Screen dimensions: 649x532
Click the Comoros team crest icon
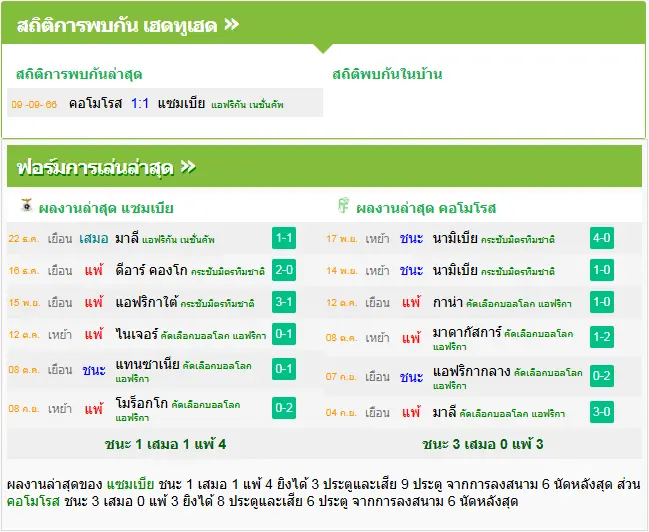coord(343,205)
